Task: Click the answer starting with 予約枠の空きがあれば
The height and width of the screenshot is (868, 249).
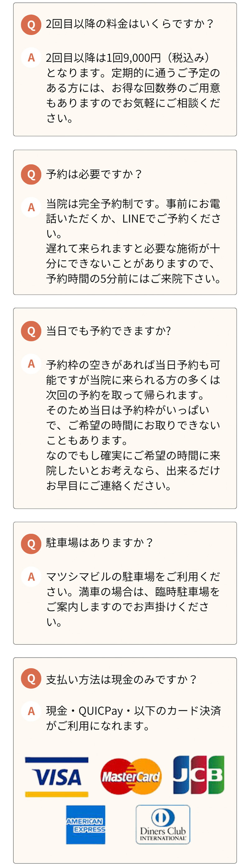Action: pos(133,425)
